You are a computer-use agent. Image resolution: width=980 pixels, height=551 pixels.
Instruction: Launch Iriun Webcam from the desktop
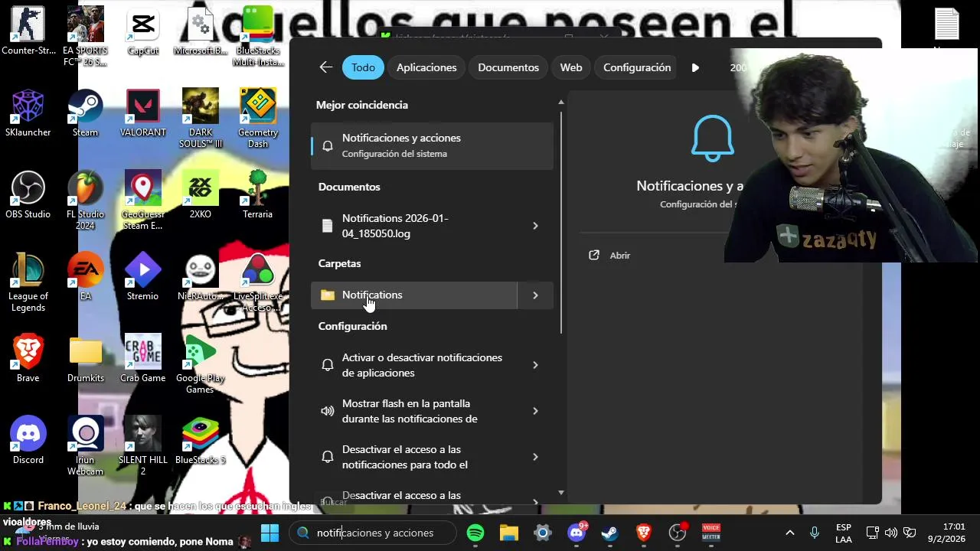85,445
